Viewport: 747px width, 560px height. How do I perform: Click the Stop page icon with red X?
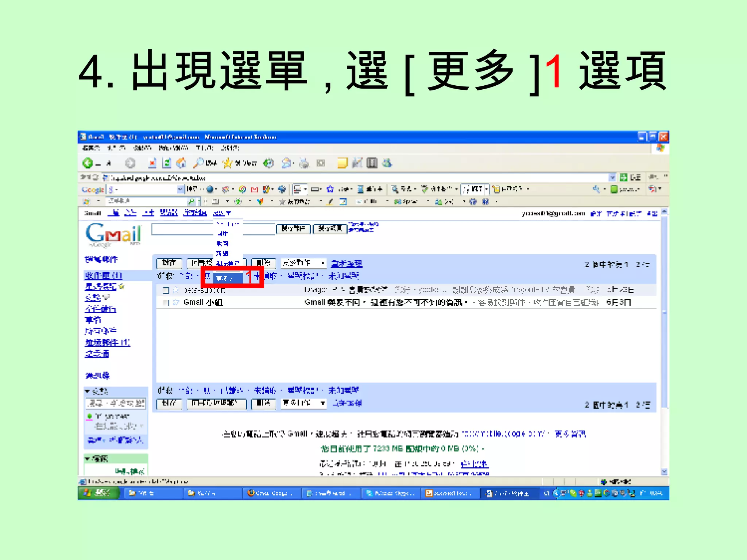(x=152, y=163)
